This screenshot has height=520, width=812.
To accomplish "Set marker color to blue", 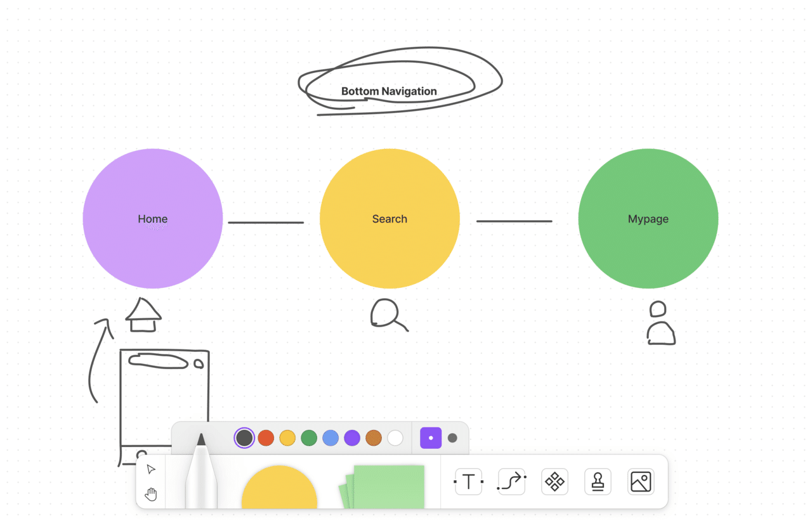I will (x=331, y=438).
